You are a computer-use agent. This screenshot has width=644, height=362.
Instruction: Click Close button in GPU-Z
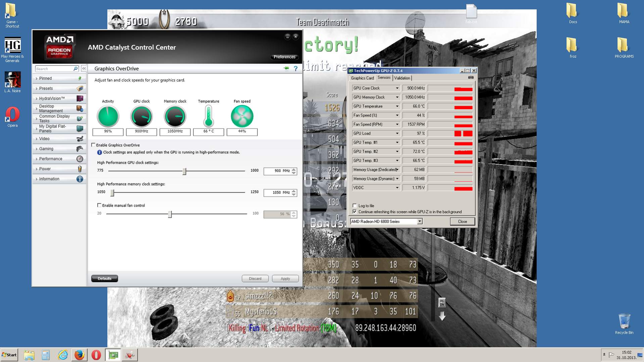click(x=462, y=221)
